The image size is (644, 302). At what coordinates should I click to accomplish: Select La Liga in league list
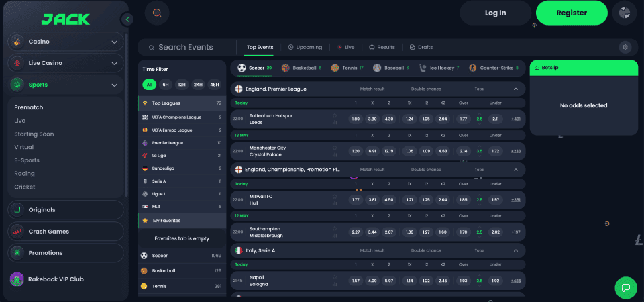(x=182, y=156)
